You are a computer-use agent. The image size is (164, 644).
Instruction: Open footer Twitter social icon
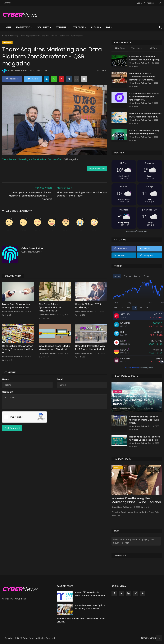click(121, 593)
